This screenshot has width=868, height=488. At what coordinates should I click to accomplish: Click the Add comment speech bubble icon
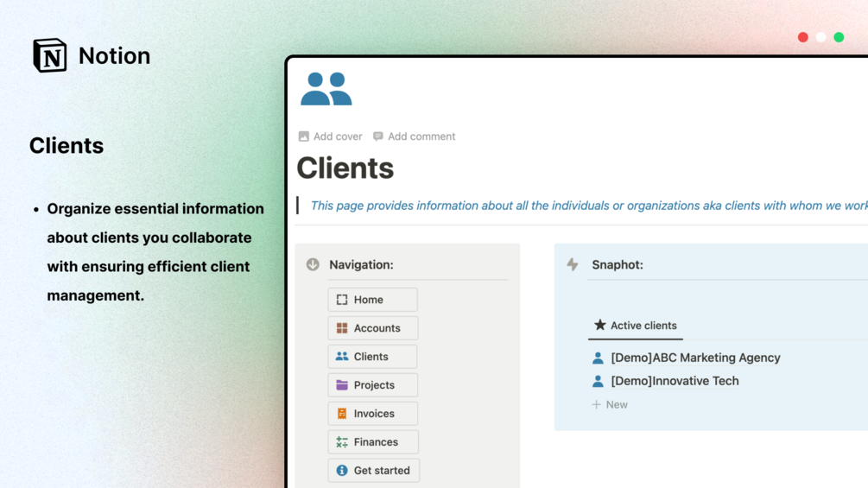[x=378, y=136]
